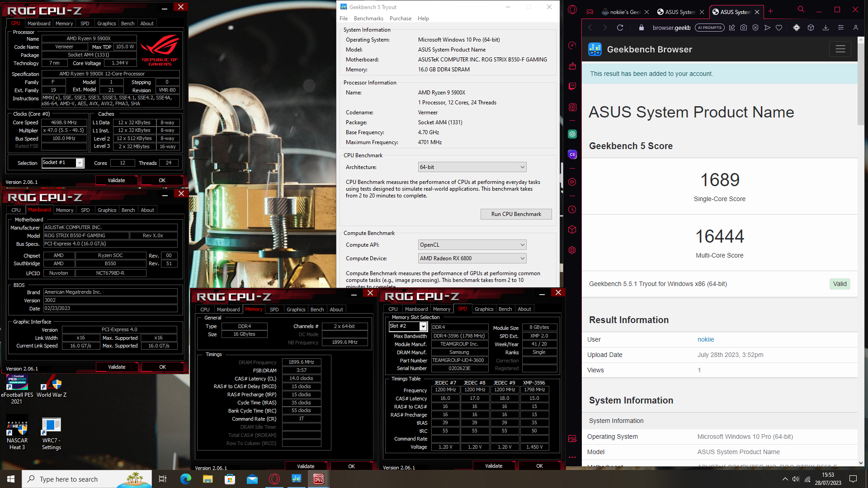Viewport: 868px width, 488px height.
Task: Open ad blocker shield icon
Action: [x=755, y=28]
